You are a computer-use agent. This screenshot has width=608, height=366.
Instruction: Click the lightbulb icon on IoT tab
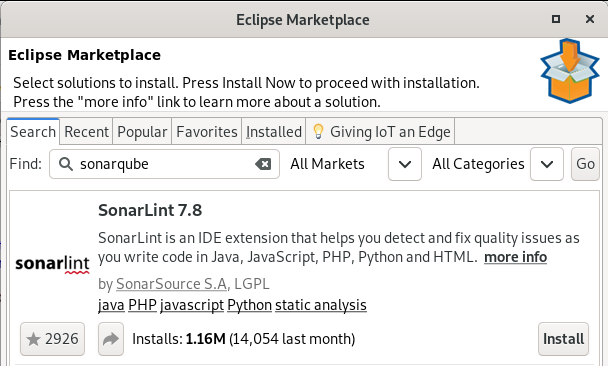[318, 132]
